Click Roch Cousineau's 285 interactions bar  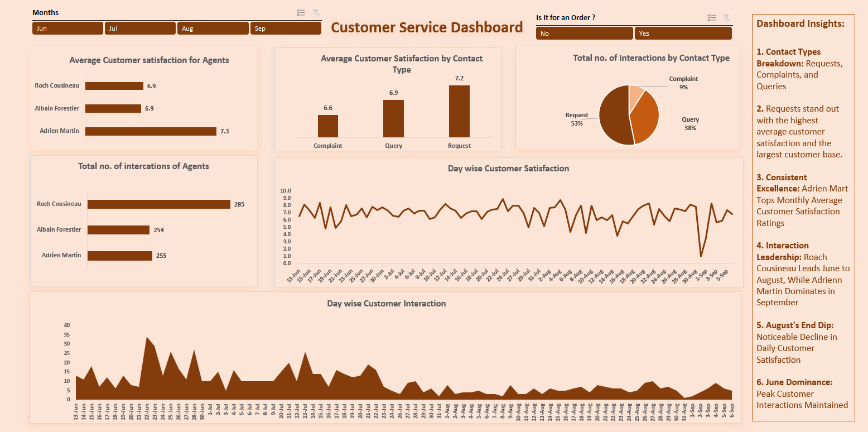click(x=159, y=204)
